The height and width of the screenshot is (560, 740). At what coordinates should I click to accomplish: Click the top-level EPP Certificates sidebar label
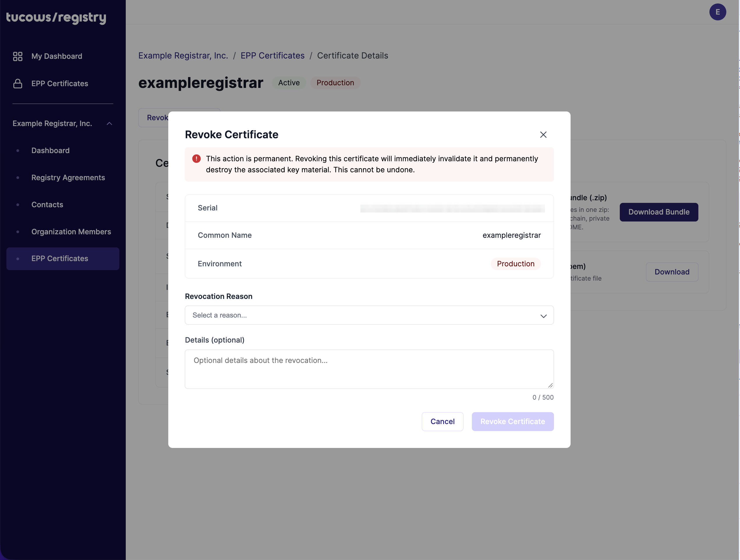click(x=60, y=84)
